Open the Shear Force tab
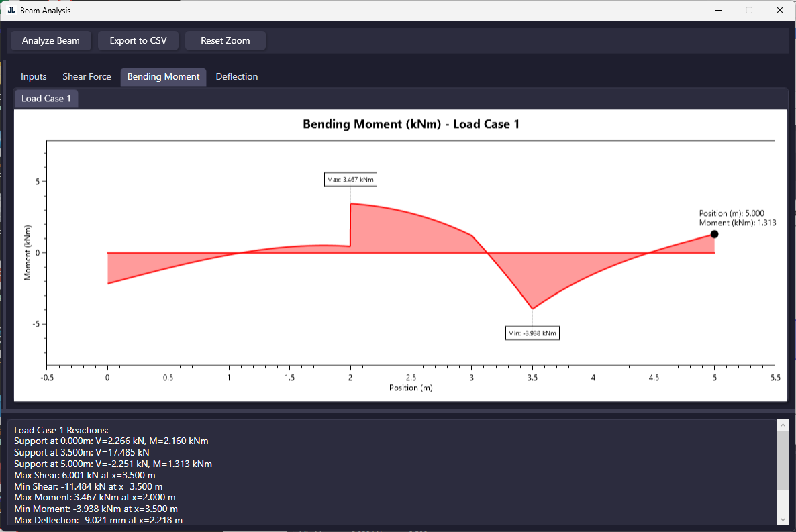 (x=87, y=76)
